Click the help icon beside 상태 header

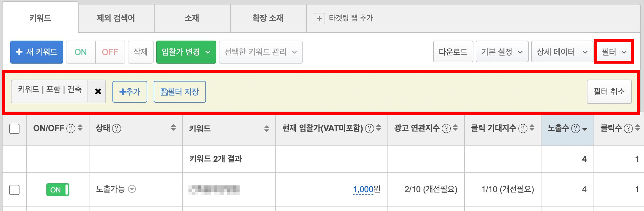[117, 129]
